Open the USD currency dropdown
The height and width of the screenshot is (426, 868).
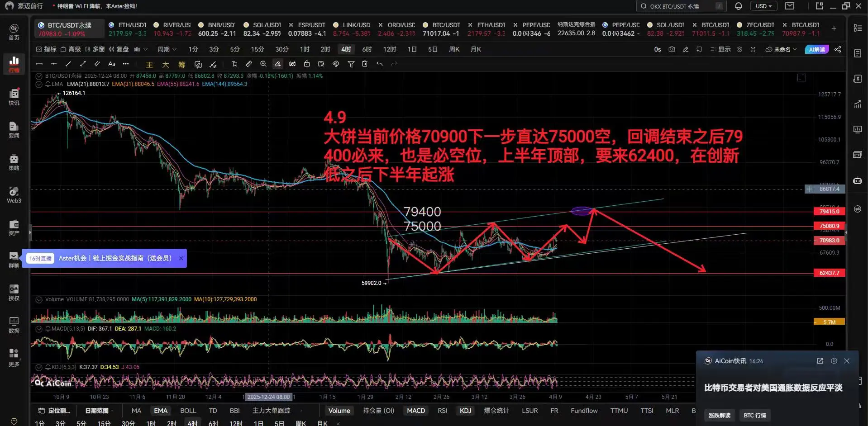[764, 6]
